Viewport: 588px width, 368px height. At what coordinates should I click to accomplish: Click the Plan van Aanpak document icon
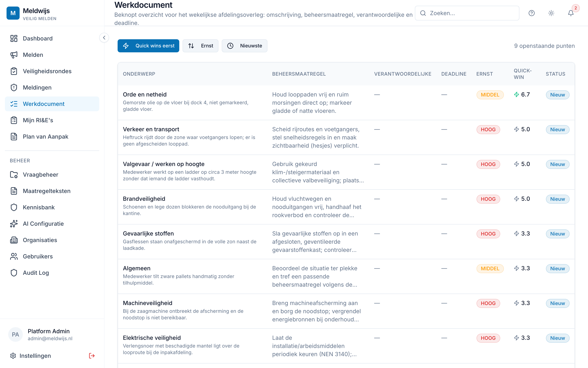point(14,137)
